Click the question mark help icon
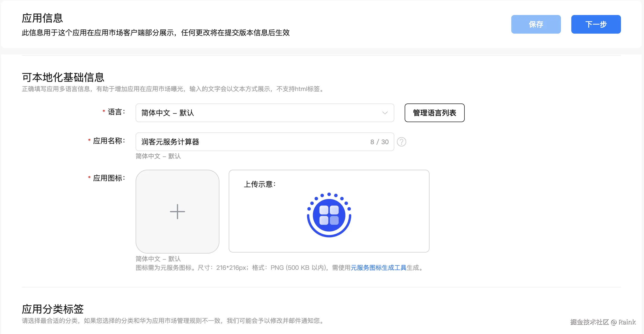The width and height of the screenshot is (644, 334). 401,142
